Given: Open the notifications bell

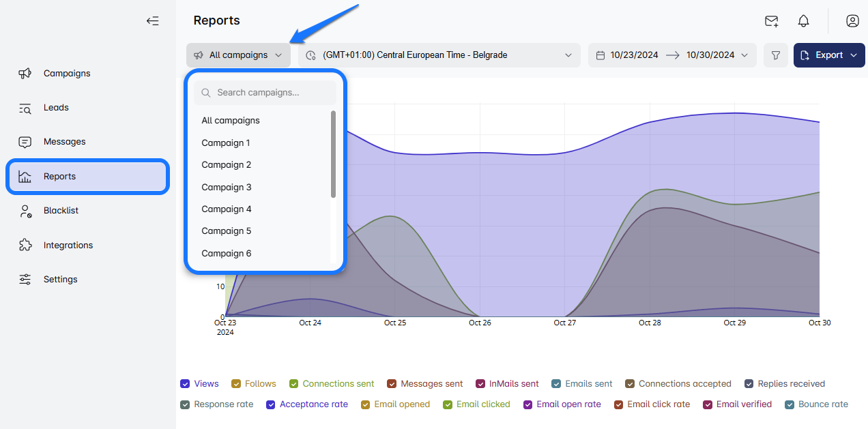Looking at the screenshot, I should pyautogui.click(x=803, y=20).
